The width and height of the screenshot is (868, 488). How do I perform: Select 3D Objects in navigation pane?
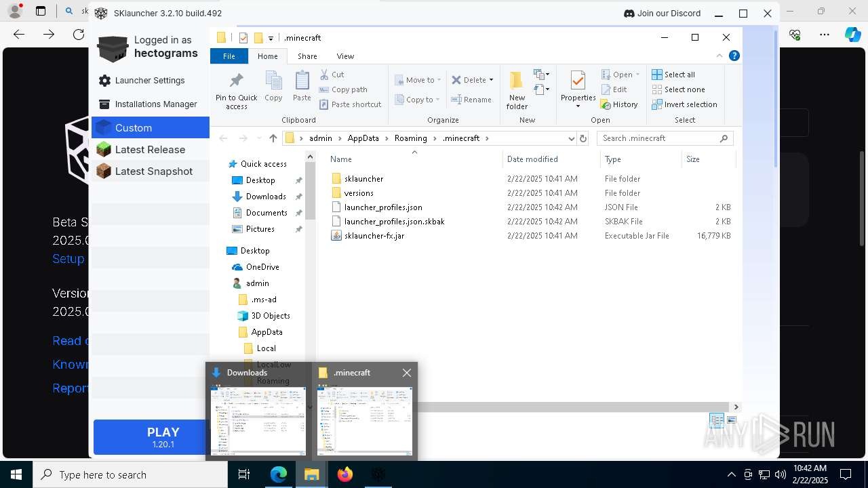click(271, 316)
